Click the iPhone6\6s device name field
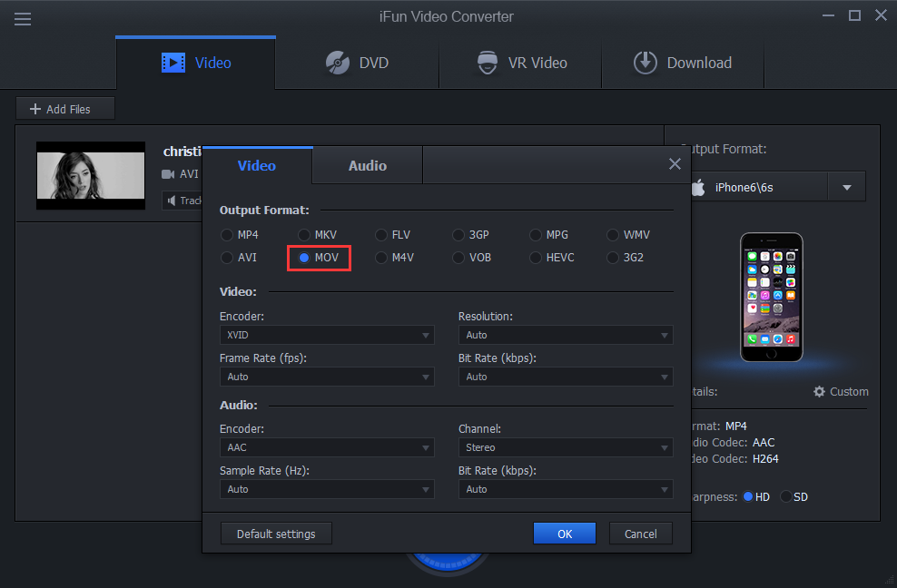The width and height of the screenshot is (897, 588). tap(759, 187)
